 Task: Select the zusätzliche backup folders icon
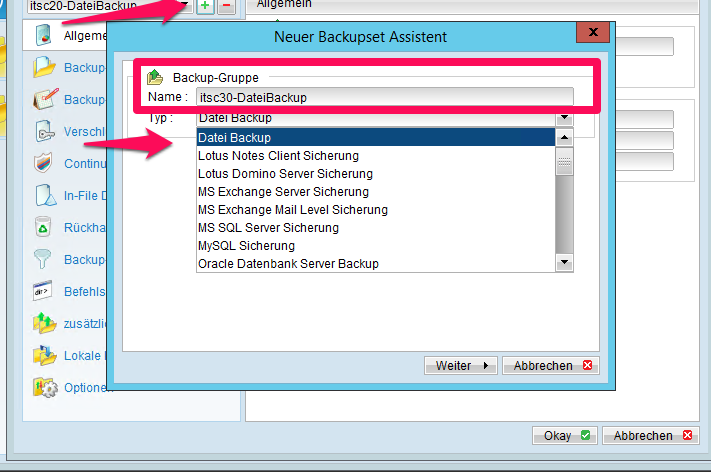[44, 323]
